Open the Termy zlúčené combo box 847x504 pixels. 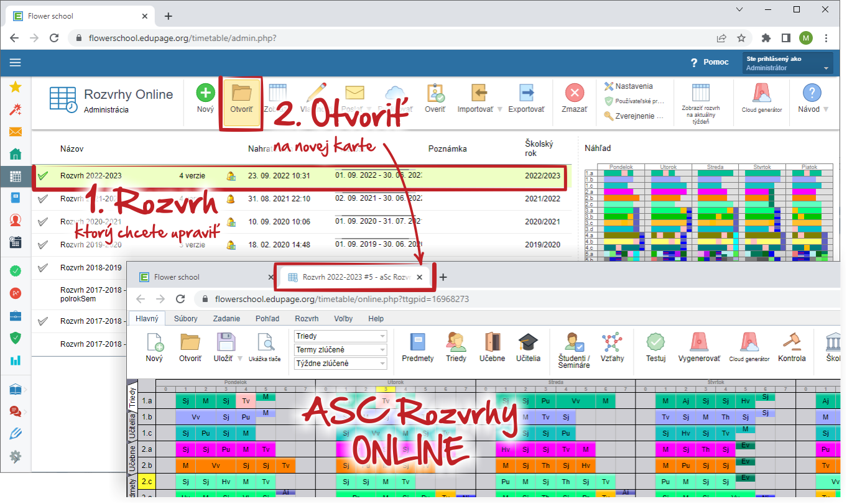pos(340,350)
